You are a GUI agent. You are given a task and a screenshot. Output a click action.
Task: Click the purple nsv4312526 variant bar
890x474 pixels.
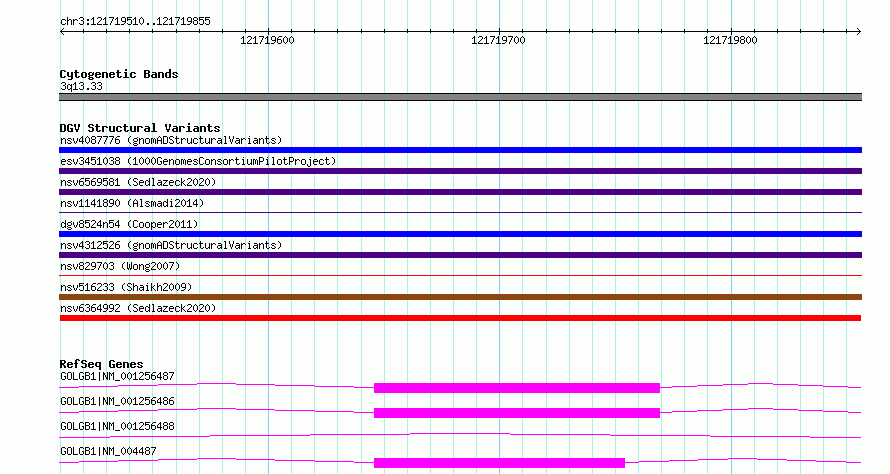460,255
